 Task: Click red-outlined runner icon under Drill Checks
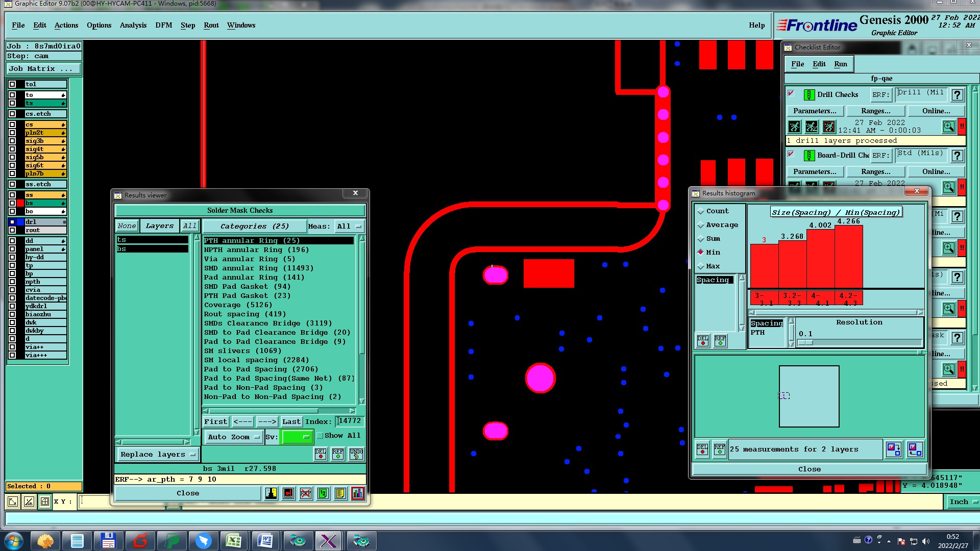829,127
